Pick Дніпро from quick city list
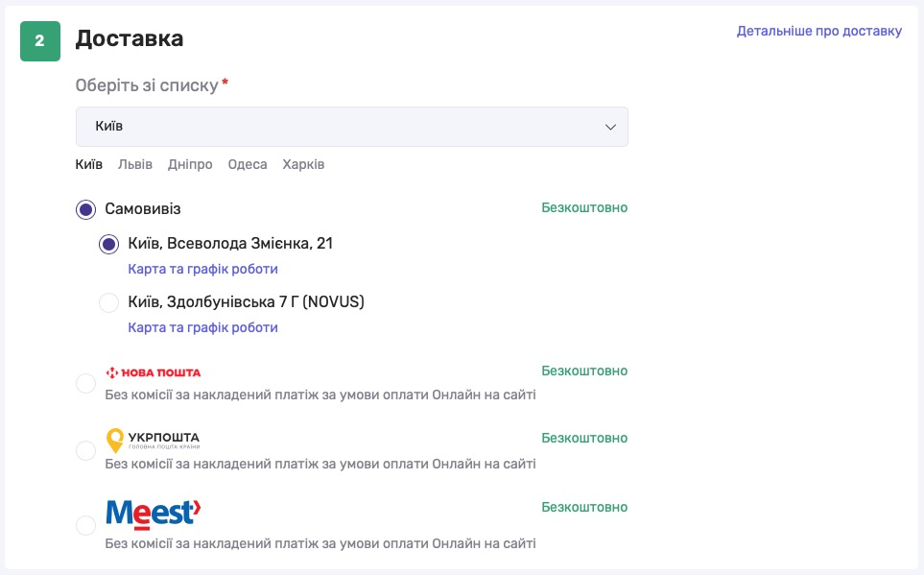The width and height of the screenshot is (924, 575). 190,164
